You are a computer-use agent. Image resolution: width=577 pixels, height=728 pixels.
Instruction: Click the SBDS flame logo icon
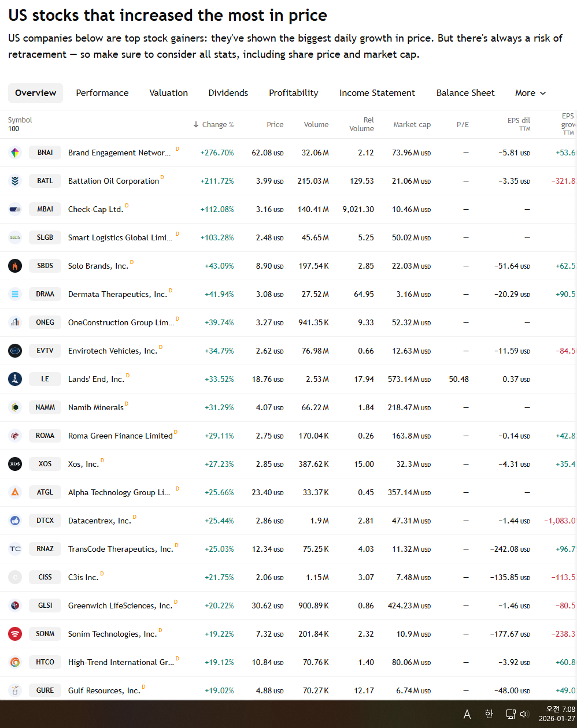pos(15,266)
